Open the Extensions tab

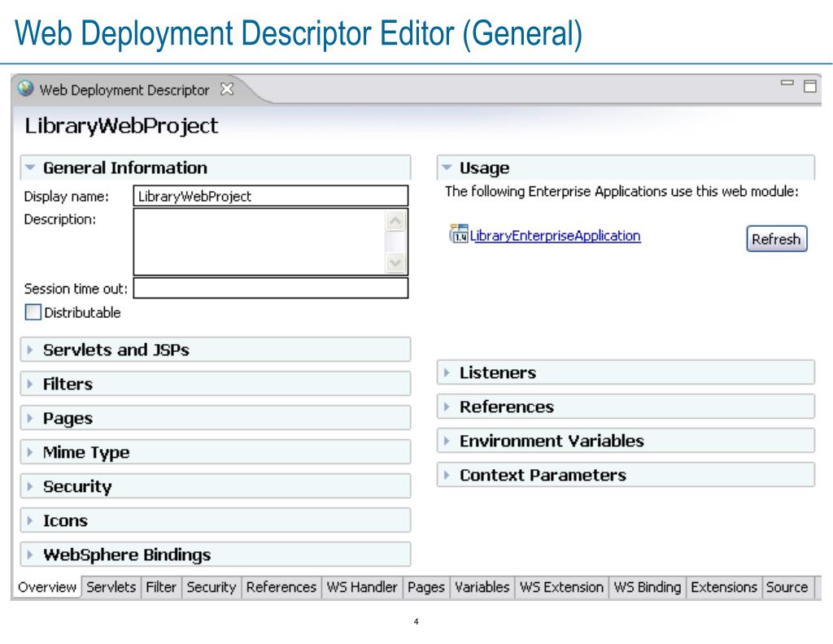pos(724,587)
